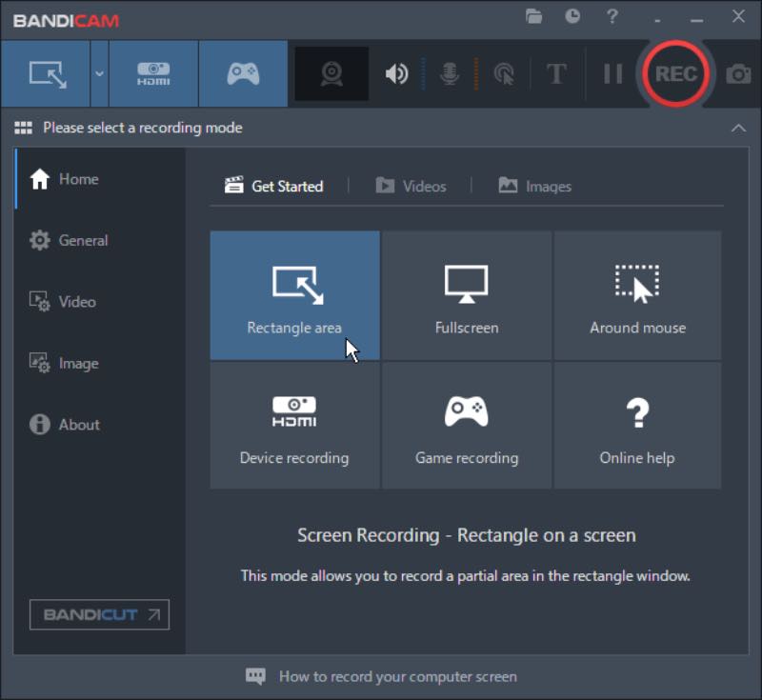
Task: Start recording with the REC button
Action: click(x=674, y=73)
